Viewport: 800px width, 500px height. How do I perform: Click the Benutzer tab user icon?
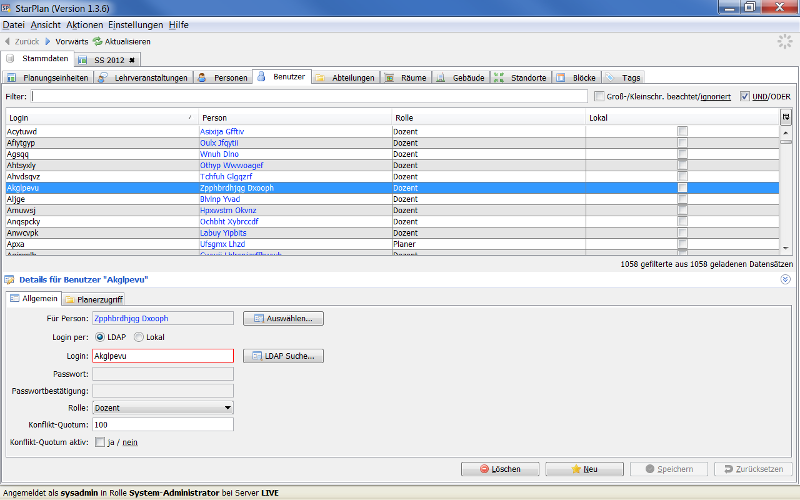[261, 77]
